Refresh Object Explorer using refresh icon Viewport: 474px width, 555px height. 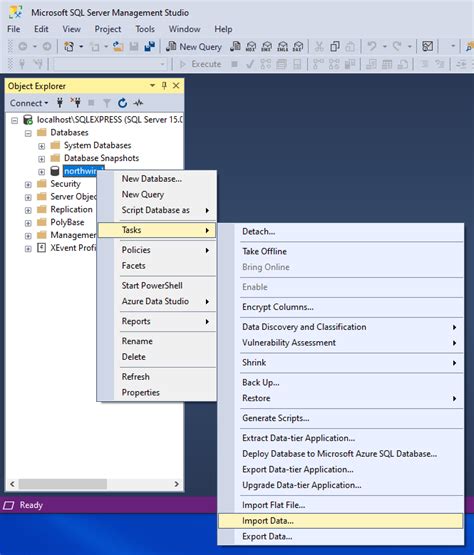click(x=122, y=103)
